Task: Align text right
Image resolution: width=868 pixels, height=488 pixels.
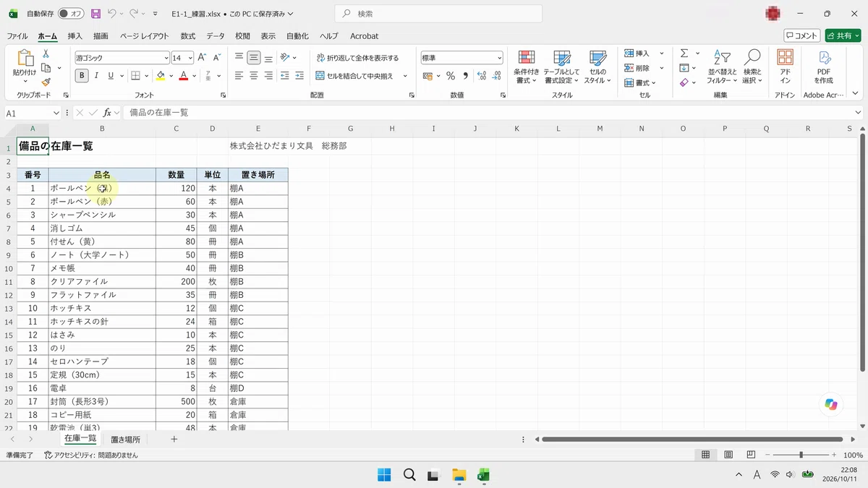Action: coord(269,75)
